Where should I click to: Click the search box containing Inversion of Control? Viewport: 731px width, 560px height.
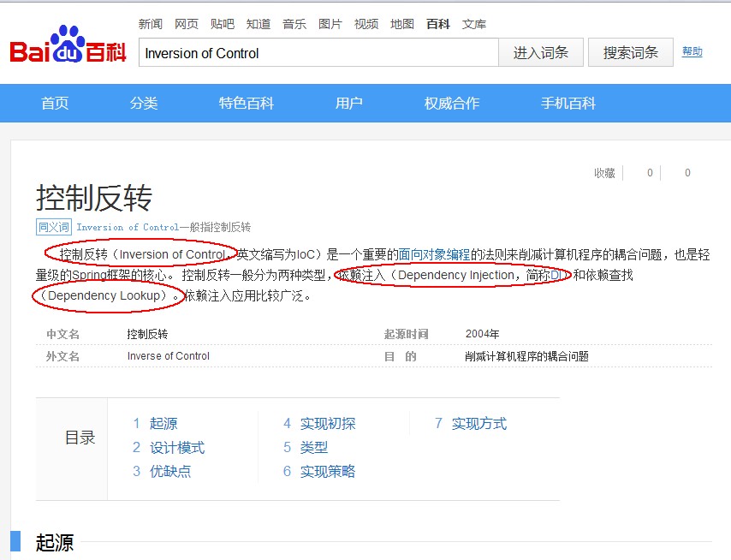pos(319,53)
